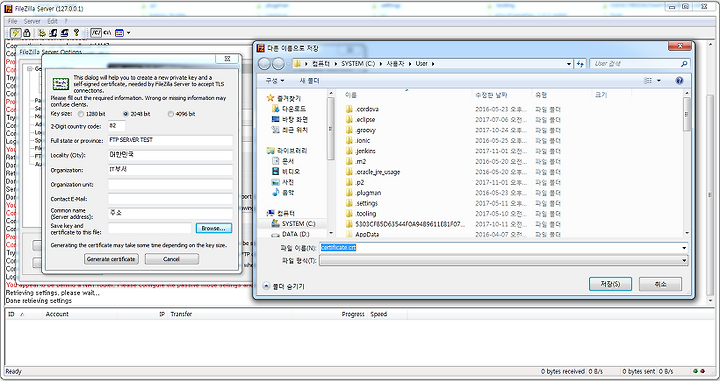
Task: Open the address bar history dropdown
Action: point(569,64)
